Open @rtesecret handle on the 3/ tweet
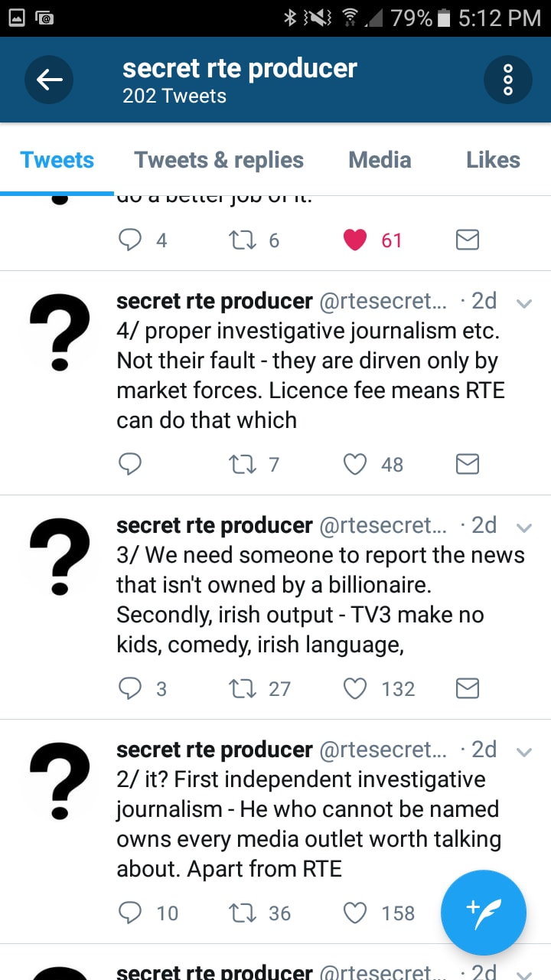This screenshot has width=551, height=980. click(386, 525)
